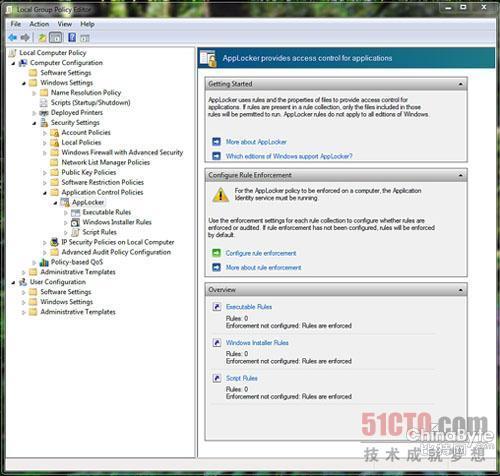Open the View menu
This screenshot has height=476, width=500.
click(x=65, y=24)
